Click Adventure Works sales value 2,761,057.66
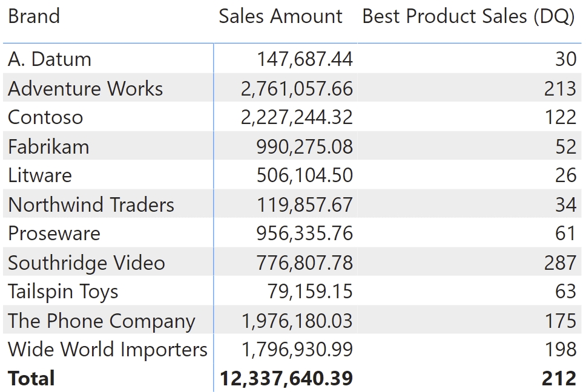The image size is (586, 392). tap(297, 89)
